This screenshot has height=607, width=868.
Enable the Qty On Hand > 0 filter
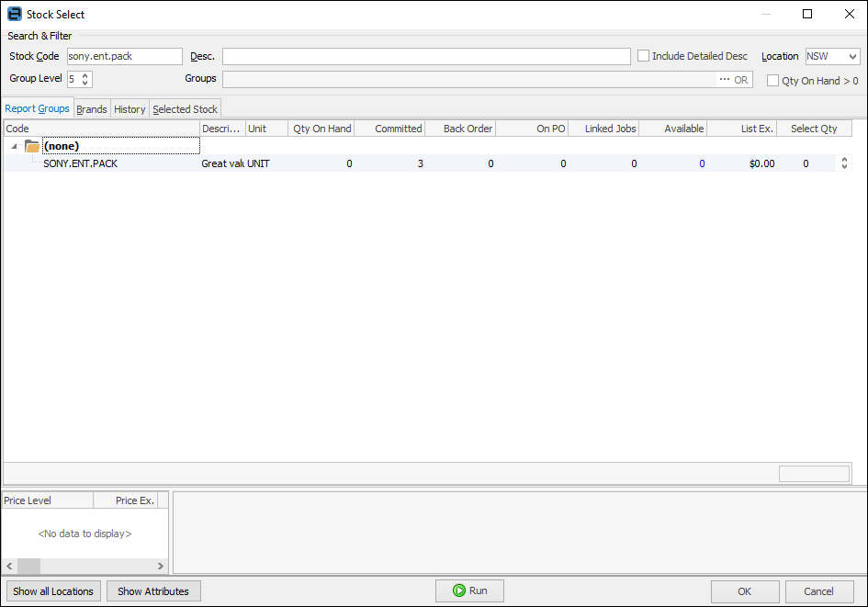tap(773, 80)
